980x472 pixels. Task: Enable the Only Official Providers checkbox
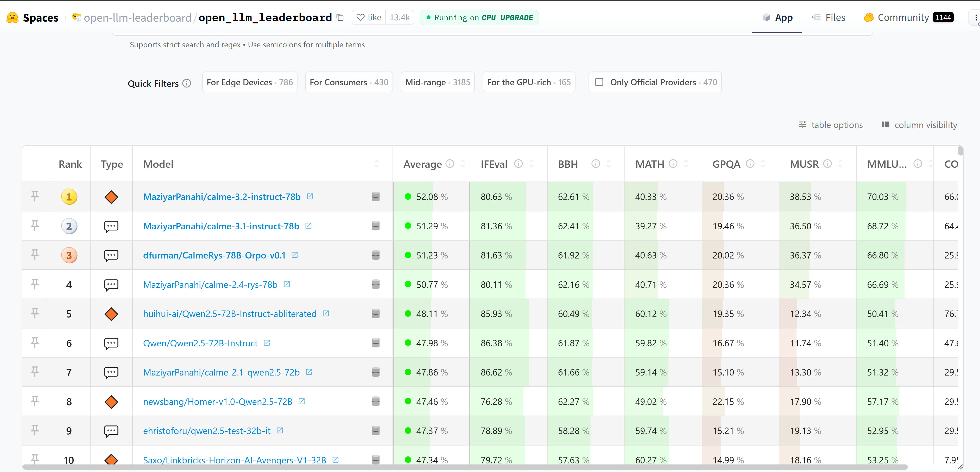tap(599, 82)
